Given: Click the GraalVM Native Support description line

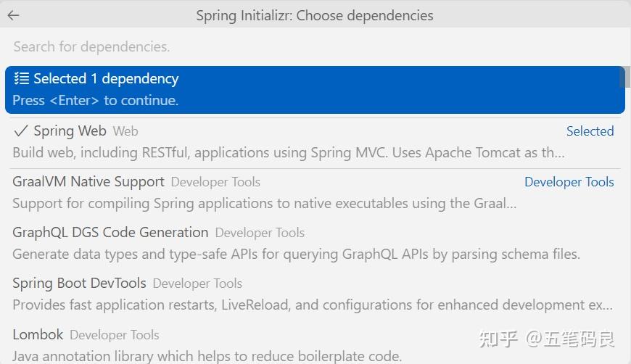Looking at the screenshot, I should coord(264,204).
